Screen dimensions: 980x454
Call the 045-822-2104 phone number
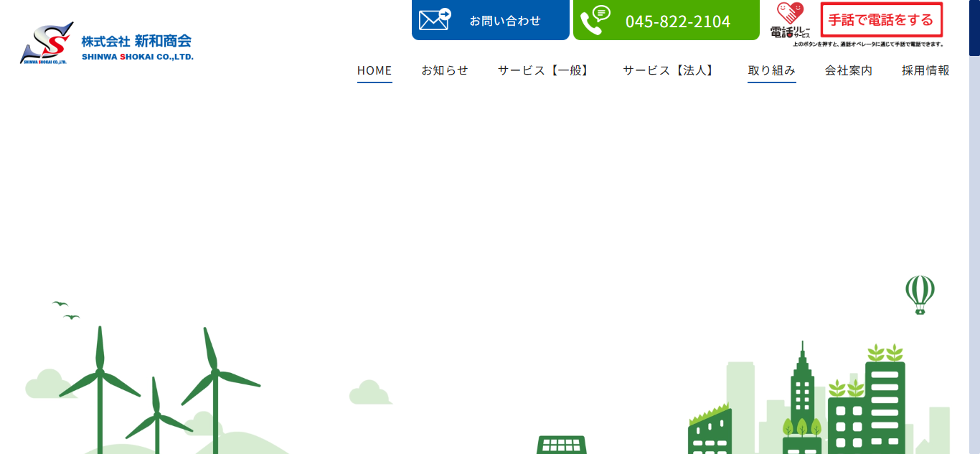[677, 21]
